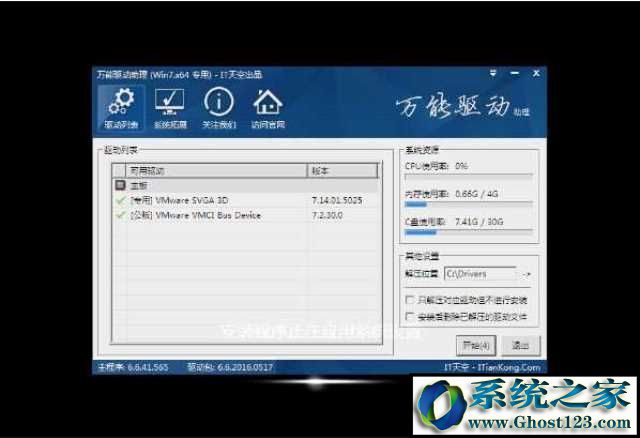This screenshot has width=640, height=438.
Task: Click C drive usage value 7.41G / 30G
Action: click(x=479, y=222)
